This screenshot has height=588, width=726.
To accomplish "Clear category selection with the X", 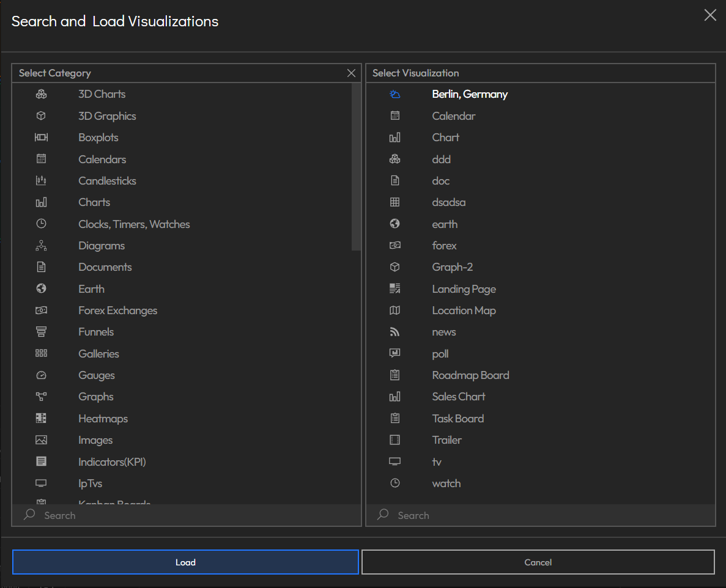I will 351,73.
